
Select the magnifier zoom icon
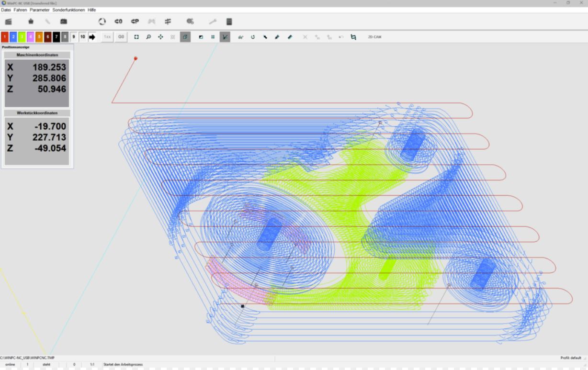pyautogui.click(x=148, y=36)
